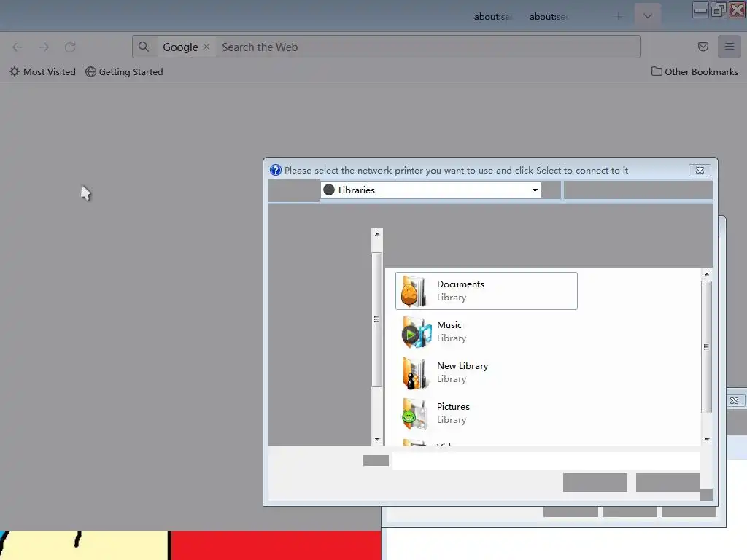Click the Pictures label text
The width and height of the screenshot is (747, 560).
tap(453, 407)
